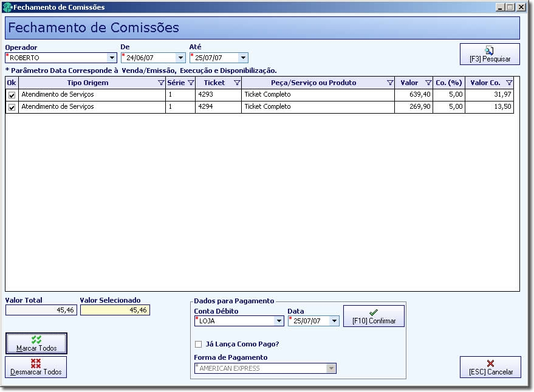Open the Operador dropdown showing ROBERTO
534x392 pixels.
coord(112,58)
